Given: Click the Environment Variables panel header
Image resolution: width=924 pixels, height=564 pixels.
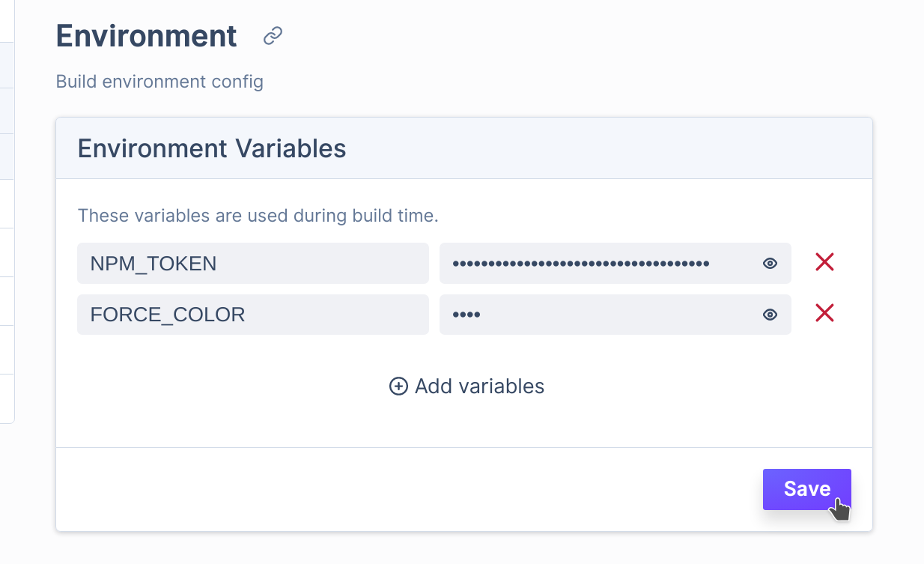Looking at the screenshot, I should pyautogui.click(x=464, y=148).
